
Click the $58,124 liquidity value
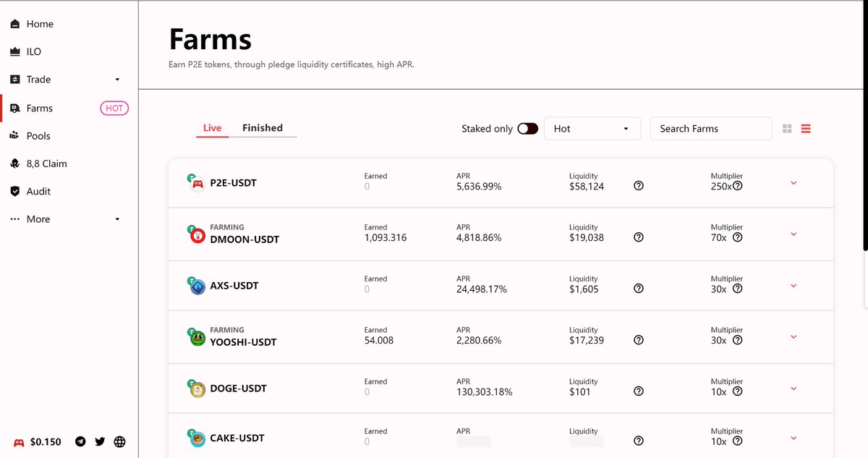coord(587,186)
